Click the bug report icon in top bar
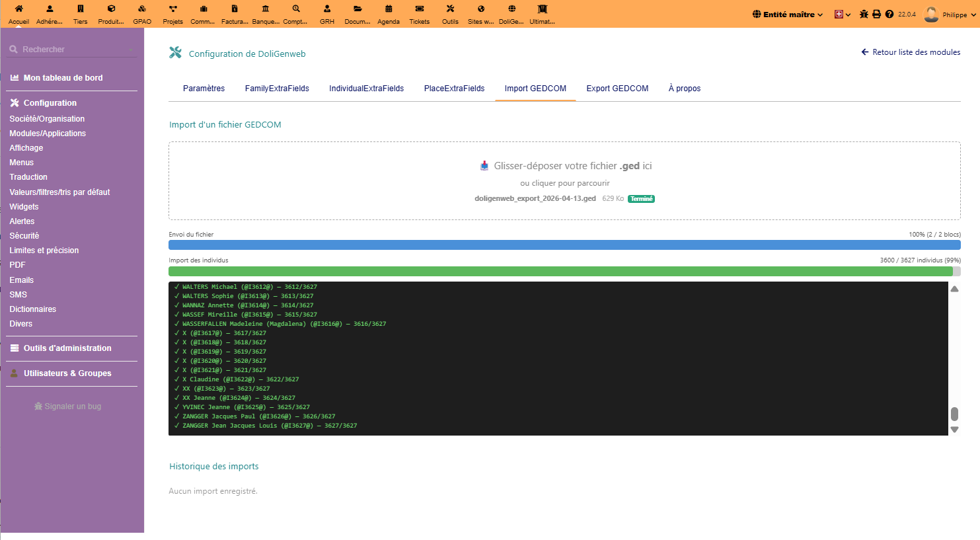This screenshot has width=980, height=540. [864, 14]
